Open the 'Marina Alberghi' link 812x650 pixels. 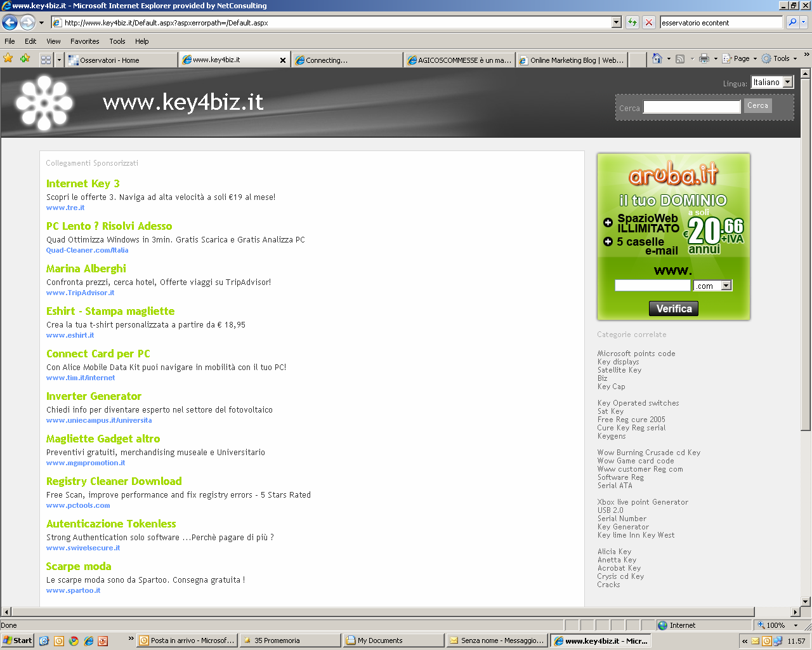[x=86, y=269]
